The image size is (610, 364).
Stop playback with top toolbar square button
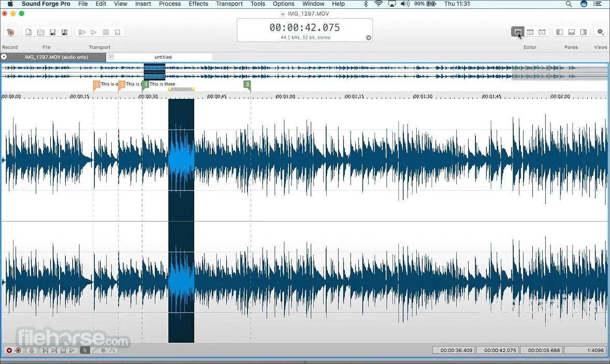coord(118,32)
